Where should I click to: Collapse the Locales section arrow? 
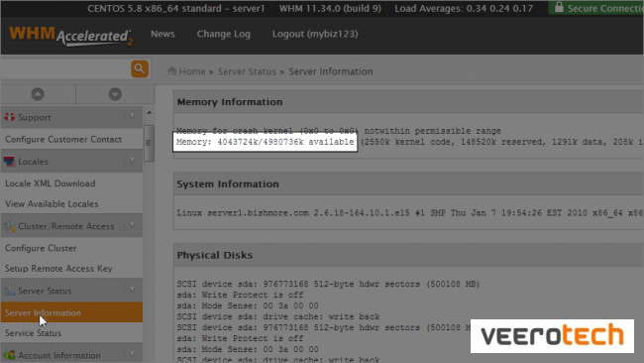132,161
